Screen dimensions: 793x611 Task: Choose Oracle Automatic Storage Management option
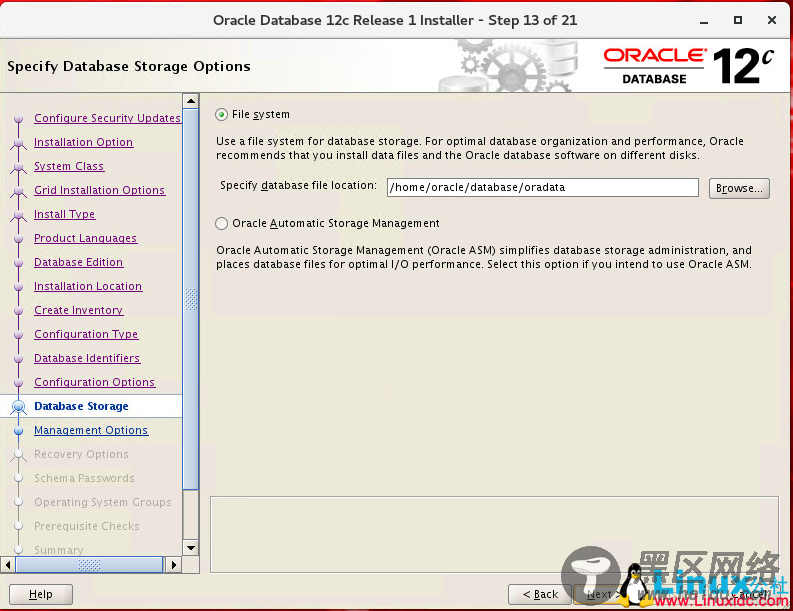222,224
